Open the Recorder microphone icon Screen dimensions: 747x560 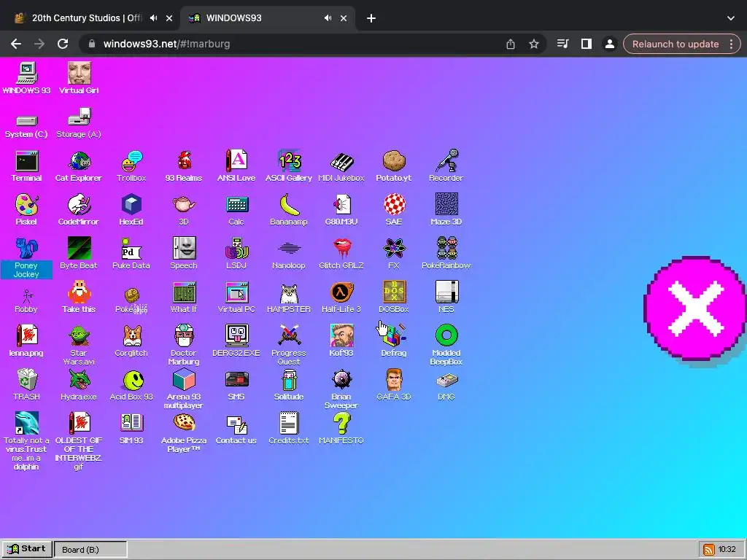click(x=446, y=166)
